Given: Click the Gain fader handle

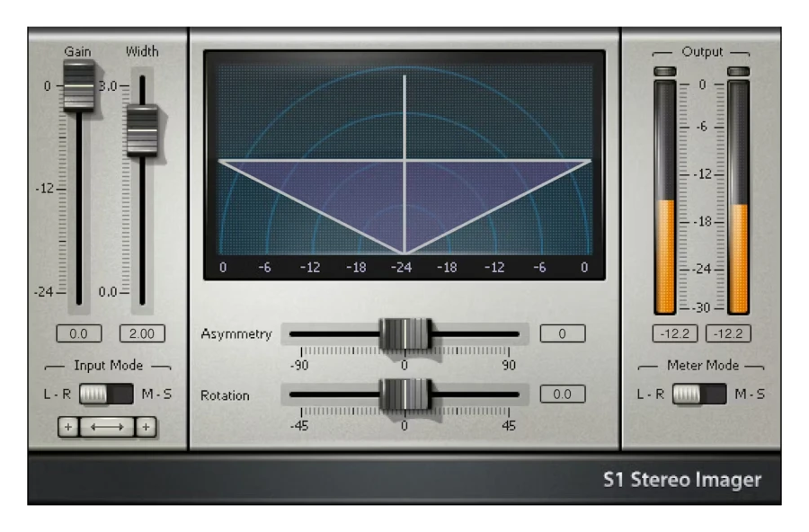Looking at the screenshot, I should coord(79,85).
